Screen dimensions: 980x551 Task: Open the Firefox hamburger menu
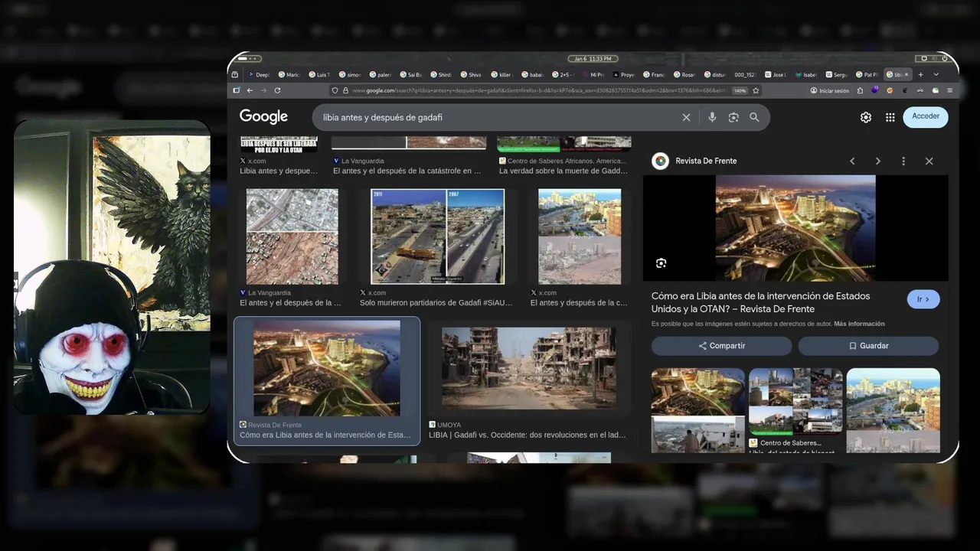[x=949, y=90]
